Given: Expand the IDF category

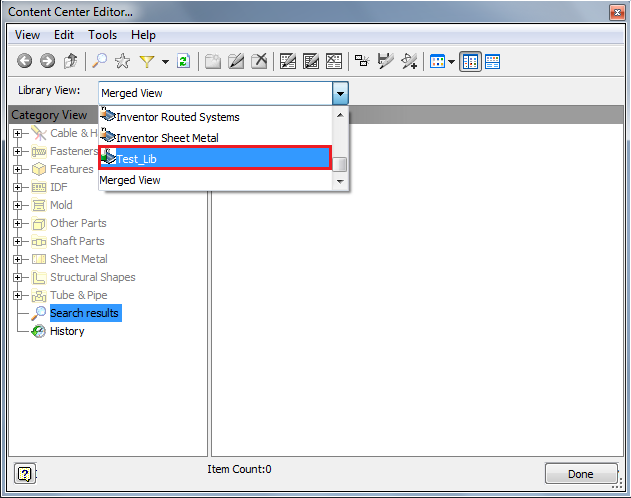Looking at the screenshot, I should (17, 187).
